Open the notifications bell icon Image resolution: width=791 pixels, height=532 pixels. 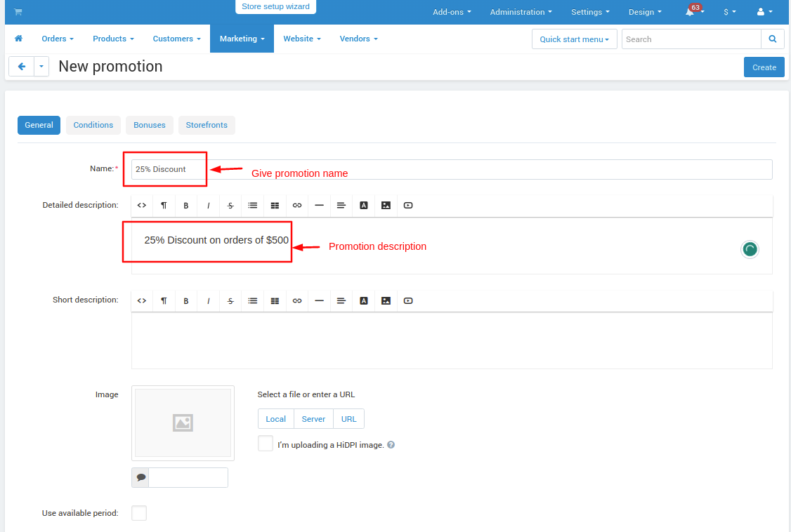(690, 12)
